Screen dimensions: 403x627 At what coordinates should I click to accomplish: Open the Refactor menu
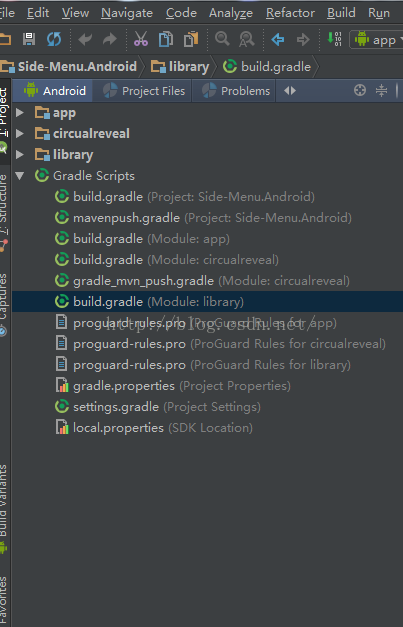(x=290, y=13)
